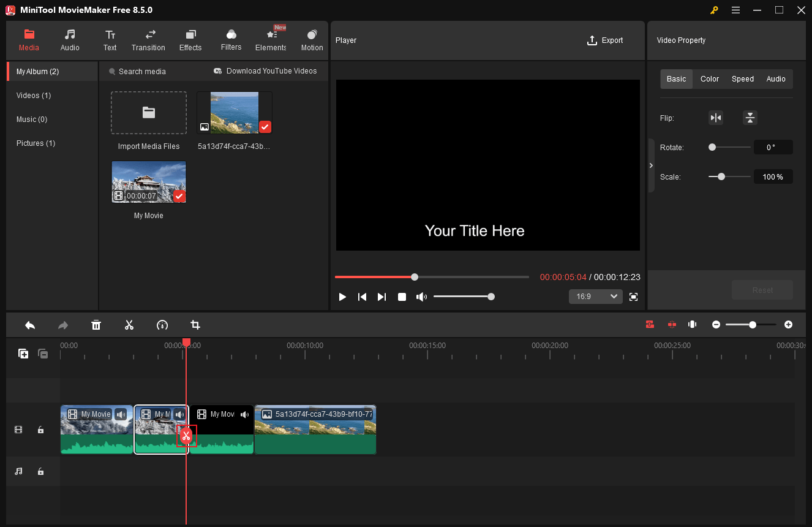
Task: Open the 16:9 aspect ratio dropdown
Action: 595,296
